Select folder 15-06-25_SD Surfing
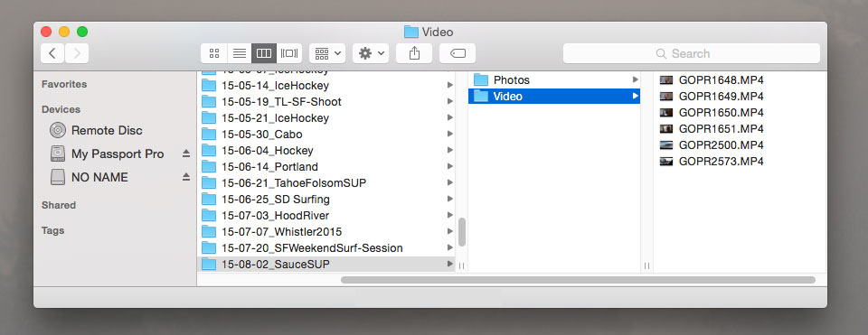 click(326, 199)
